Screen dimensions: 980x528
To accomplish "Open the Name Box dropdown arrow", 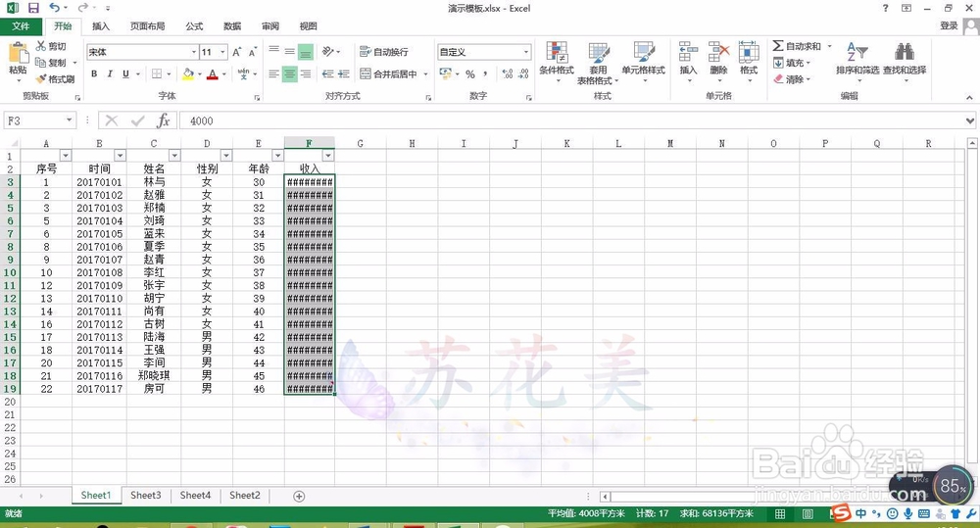I will pos(69,120).
